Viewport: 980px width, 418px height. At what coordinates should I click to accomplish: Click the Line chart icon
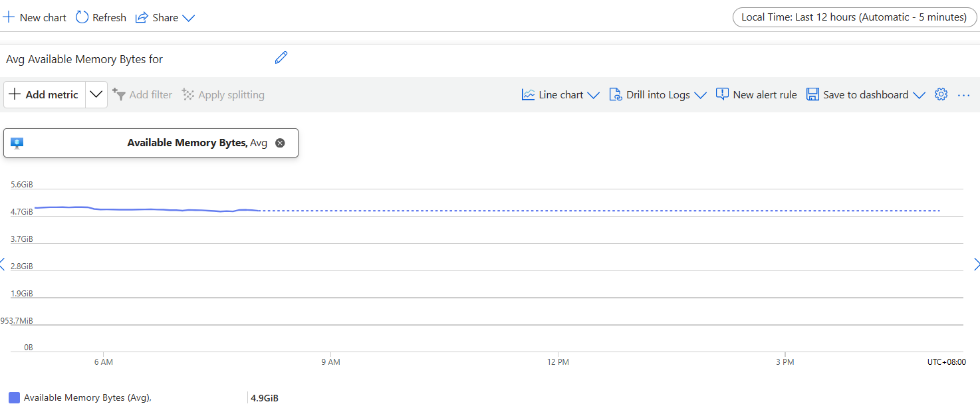[x=528, y=94]
